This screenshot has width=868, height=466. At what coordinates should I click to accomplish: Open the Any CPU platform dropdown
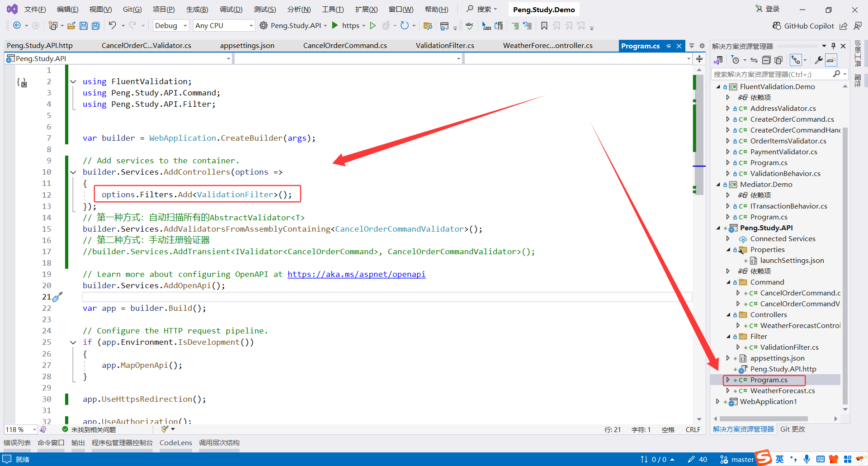tap(224, 26)
